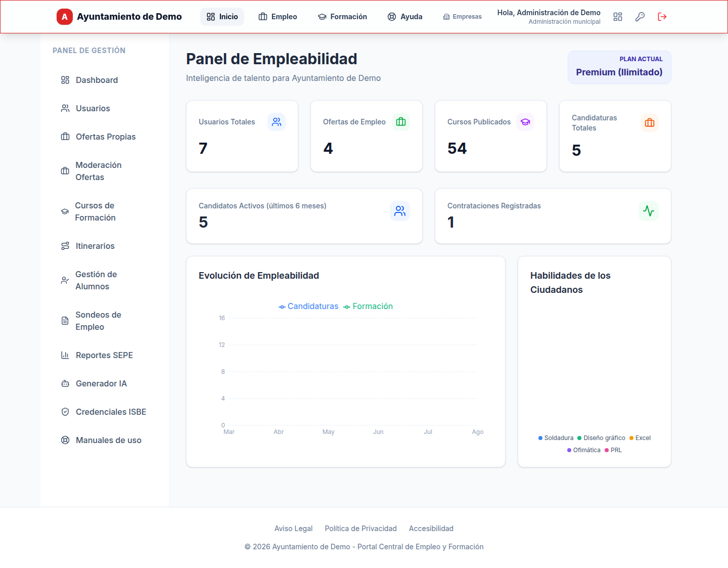Open Reportes SEPE in the sidebar
The image size is (728, 568).
pos(105,355)
